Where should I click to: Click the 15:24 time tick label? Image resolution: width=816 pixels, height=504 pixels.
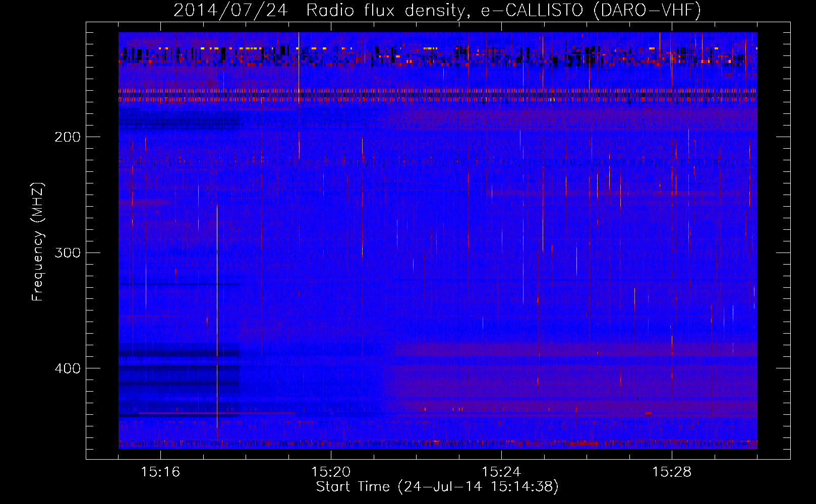point(501,472)
